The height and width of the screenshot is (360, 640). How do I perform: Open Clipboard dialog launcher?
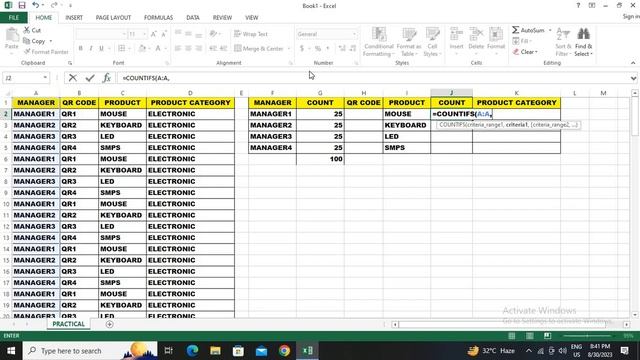[x=70, y=63]
